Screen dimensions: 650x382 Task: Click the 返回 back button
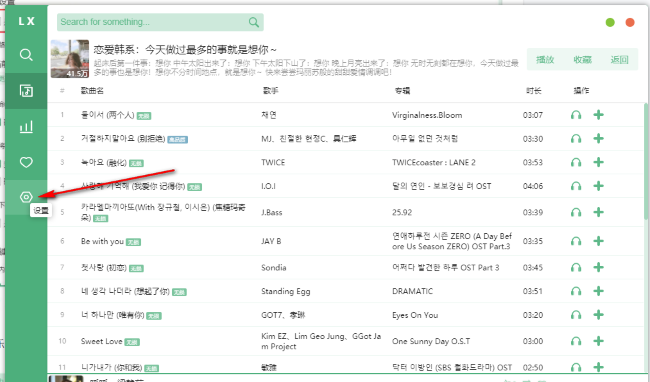pyautogui.click(x=619, y=60)
